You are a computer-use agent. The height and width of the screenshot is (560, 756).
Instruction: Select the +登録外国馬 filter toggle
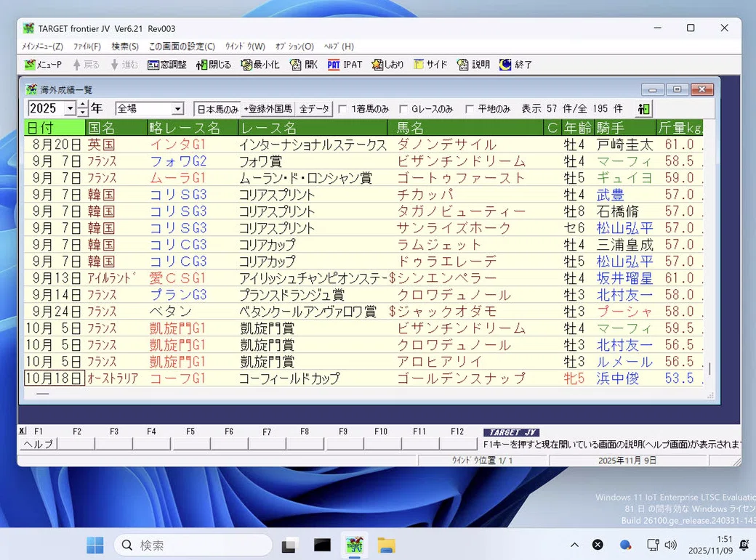pos(268,109)
